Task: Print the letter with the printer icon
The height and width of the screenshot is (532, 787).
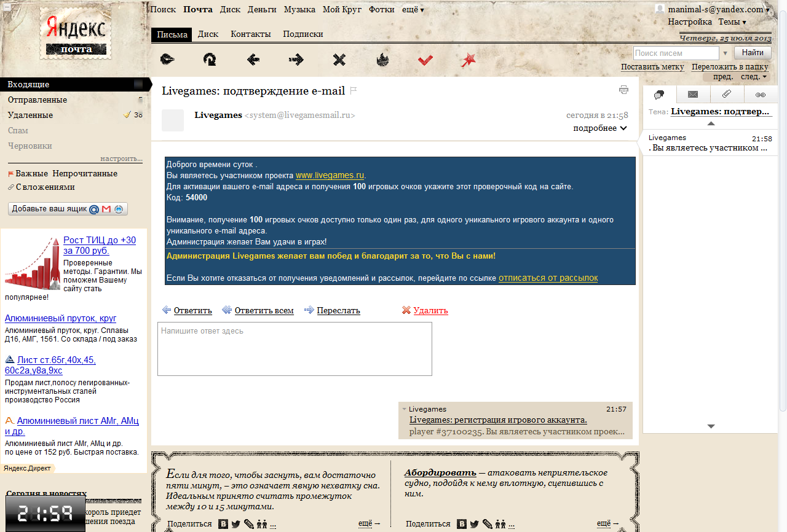Action: click(x=623, y=90)
